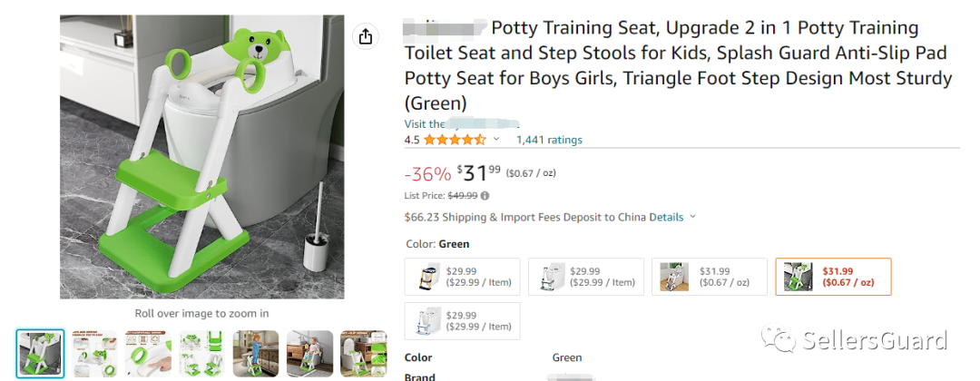This screenshot has width=980, height=381.
Task: Click the main potty seat product image
Action: coord(201,156)
